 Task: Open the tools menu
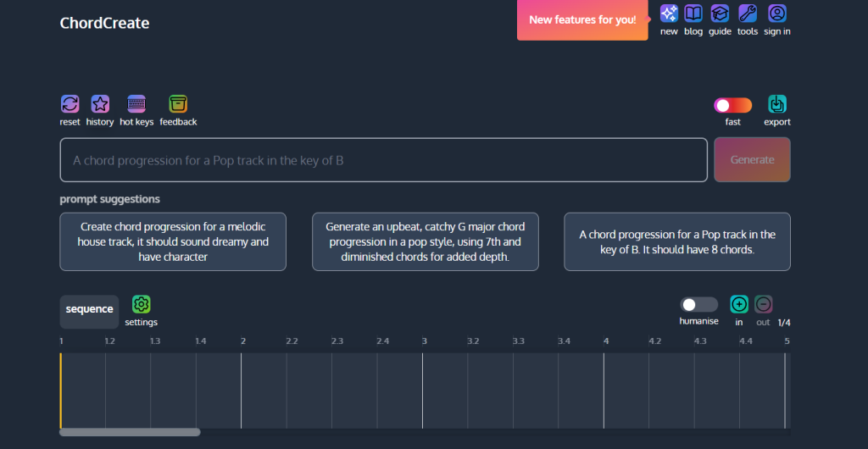click(x=747, y=14)
